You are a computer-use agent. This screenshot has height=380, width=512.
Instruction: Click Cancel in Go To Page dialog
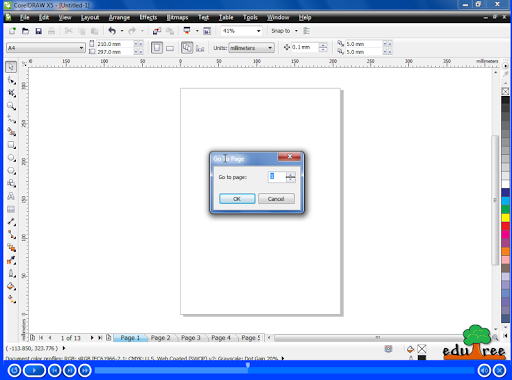276,199
